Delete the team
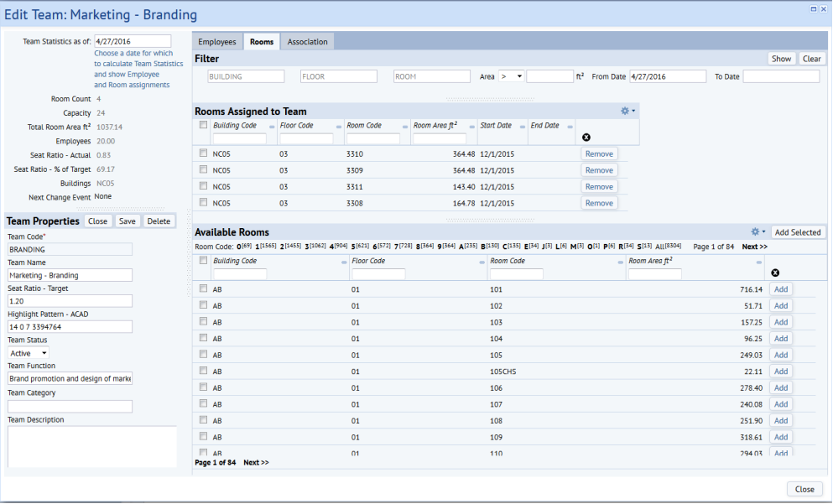This screenshot has height=504, width=833. 159,221
